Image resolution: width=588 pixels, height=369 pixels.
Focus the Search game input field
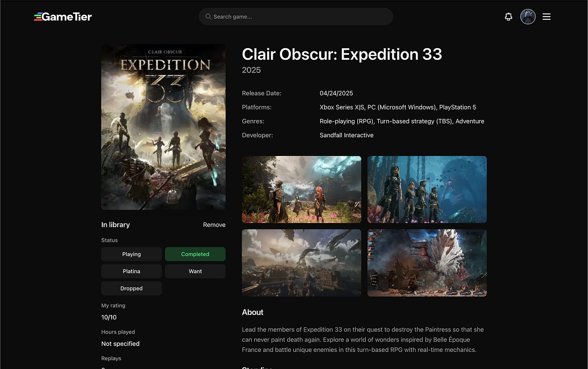point(296,17)
